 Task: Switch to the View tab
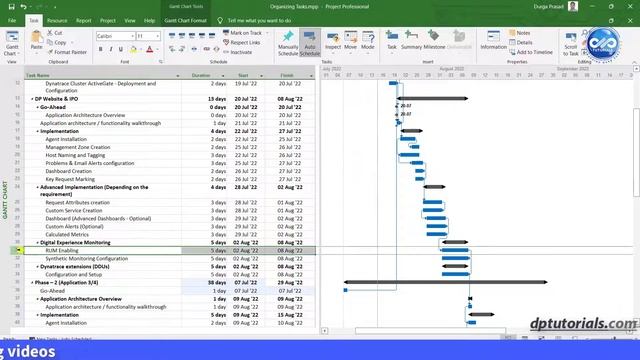pyautogui.click(x=130, y=20)
